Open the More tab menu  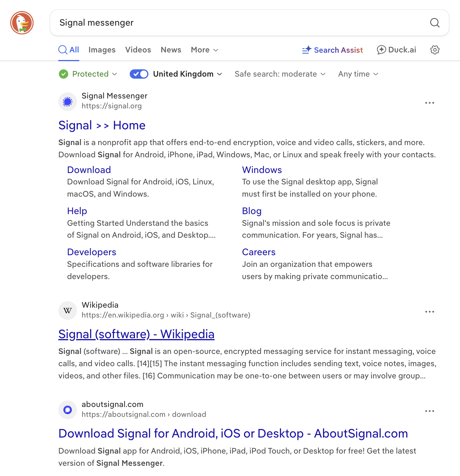[204, 50]
